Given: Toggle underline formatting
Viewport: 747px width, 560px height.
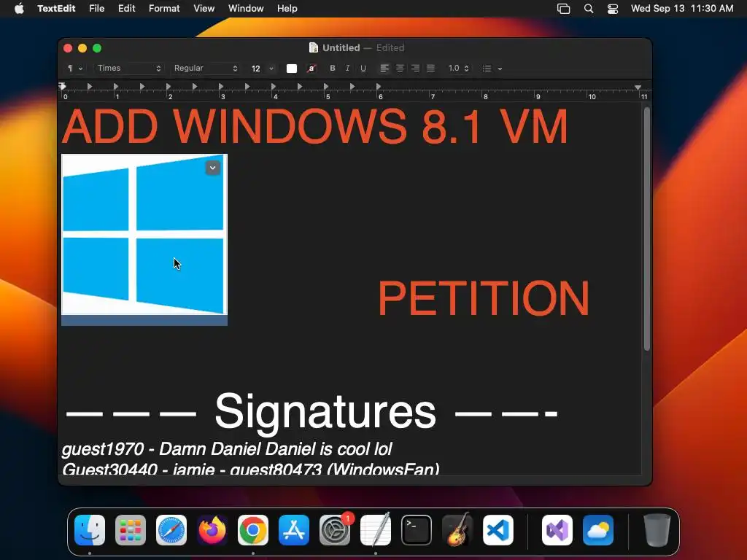Looking at the screenshot, I should (x=363, y=69).
